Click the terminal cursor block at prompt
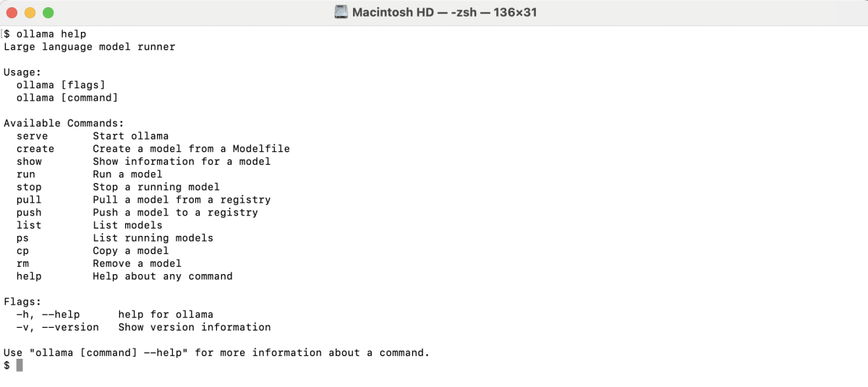Viewport: 868px width, 387px height. (x=20, y=365)
